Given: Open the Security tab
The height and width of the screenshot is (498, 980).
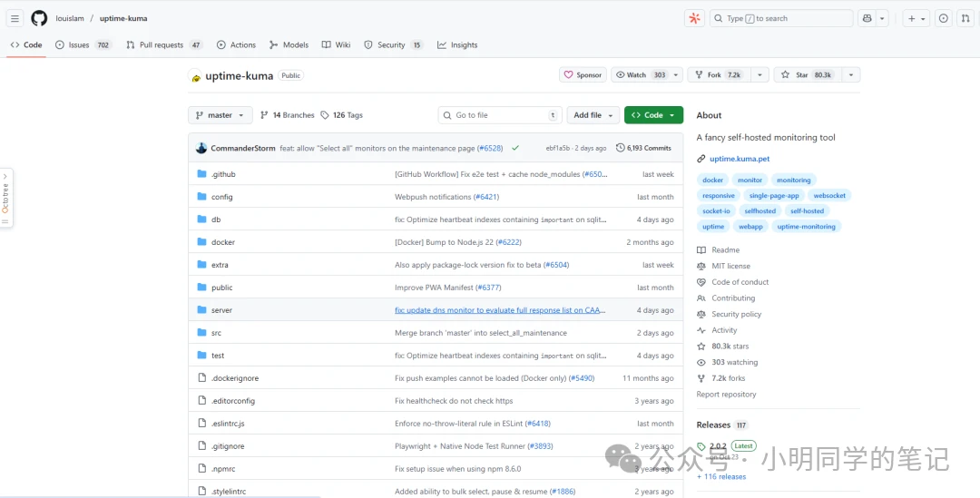Looking at the screenshot, I should coord(394,45).
